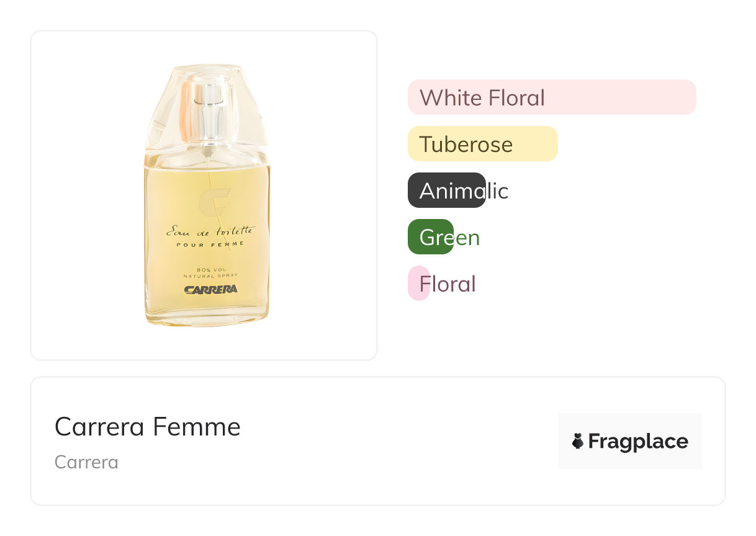Select the Tuberose accord bar
This screenshot has height=536, width=756.
tap(482, 144)
